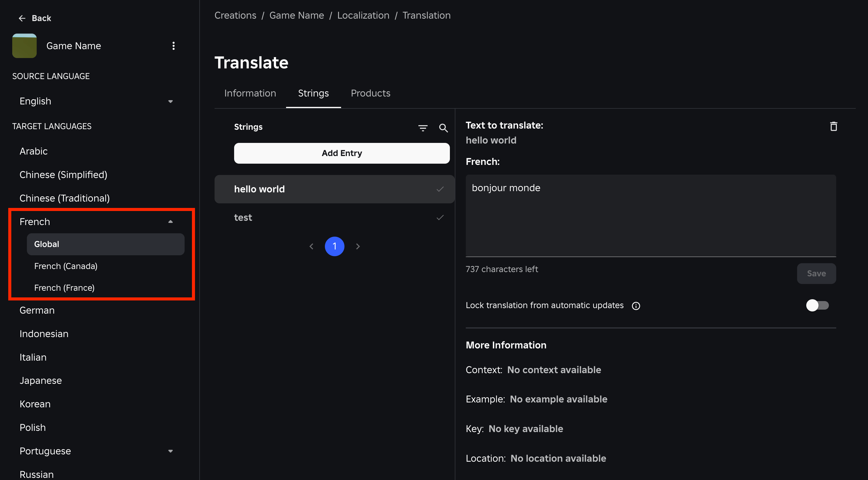Open the three-dot menu beside Game Name
868x480 pixels.
coord(174,46)
